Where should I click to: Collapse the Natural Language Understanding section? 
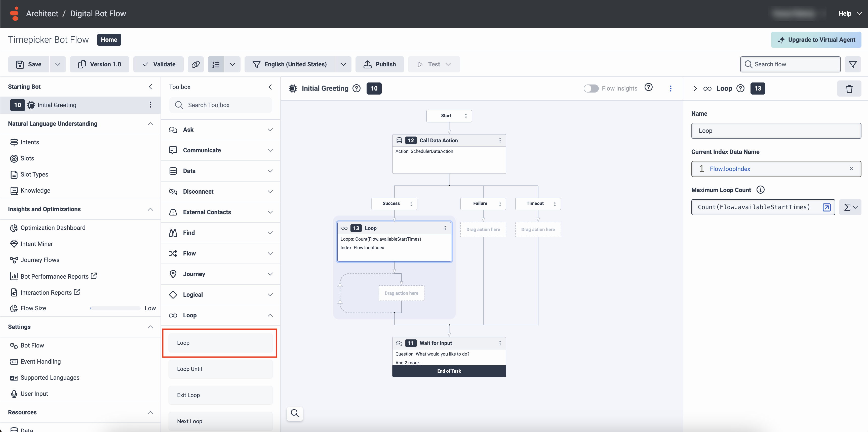(150, 123)
